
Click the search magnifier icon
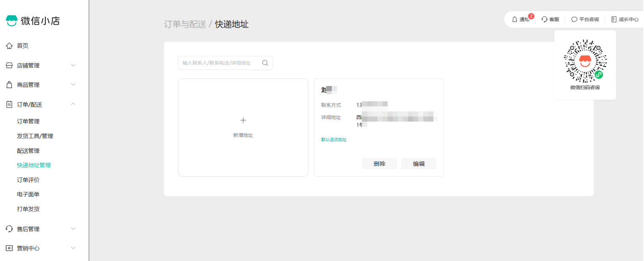(265, 63)
